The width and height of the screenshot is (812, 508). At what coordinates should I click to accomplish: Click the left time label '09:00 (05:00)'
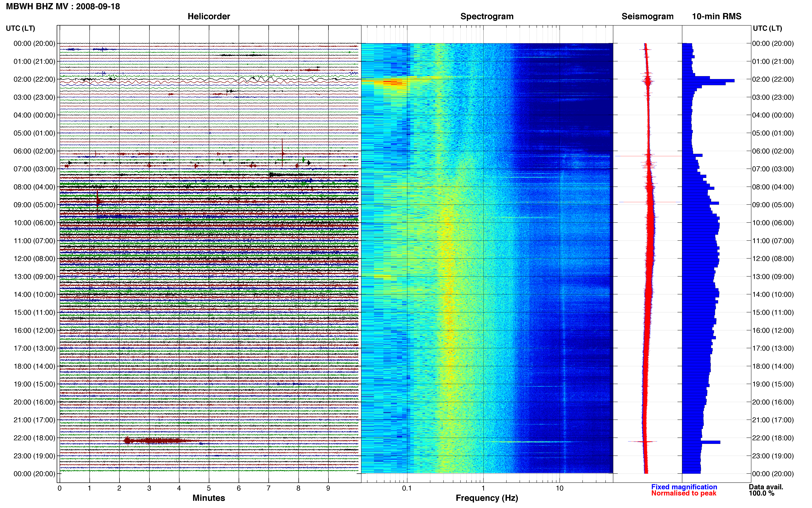coord(34,205)
